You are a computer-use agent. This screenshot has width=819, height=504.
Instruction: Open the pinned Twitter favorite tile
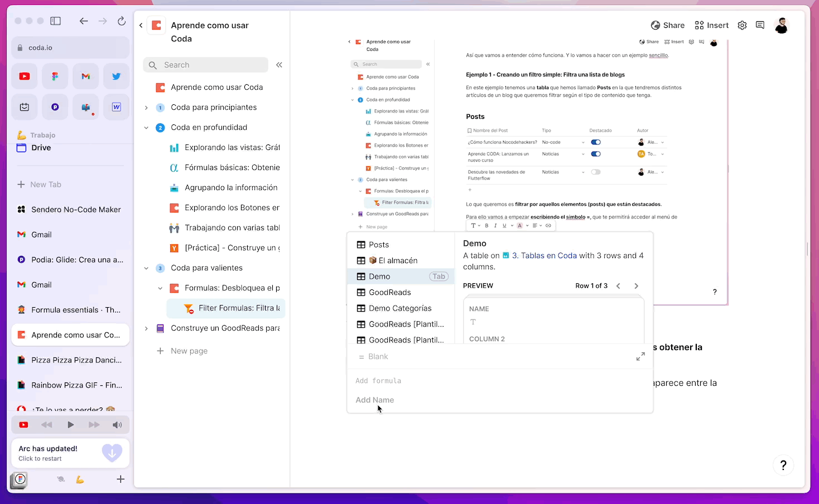click(x=117, y=76)
